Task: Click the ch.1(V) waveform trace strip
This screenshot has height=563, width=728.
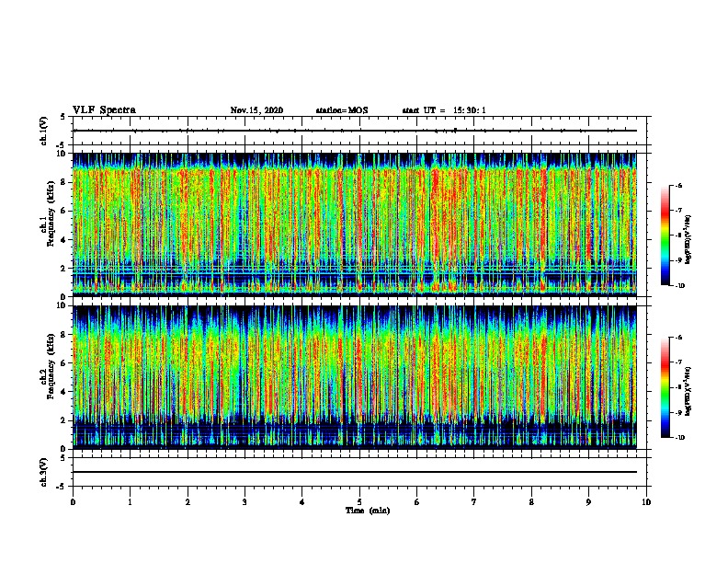Action: pyautogui.click(x=355, y=131)
